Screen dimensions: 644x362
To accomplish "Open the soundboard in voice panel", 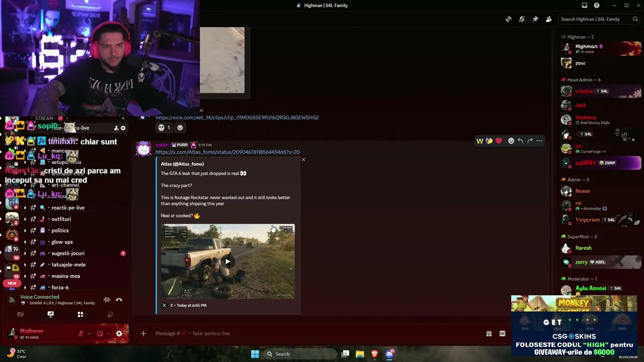I will coord(111,314).
